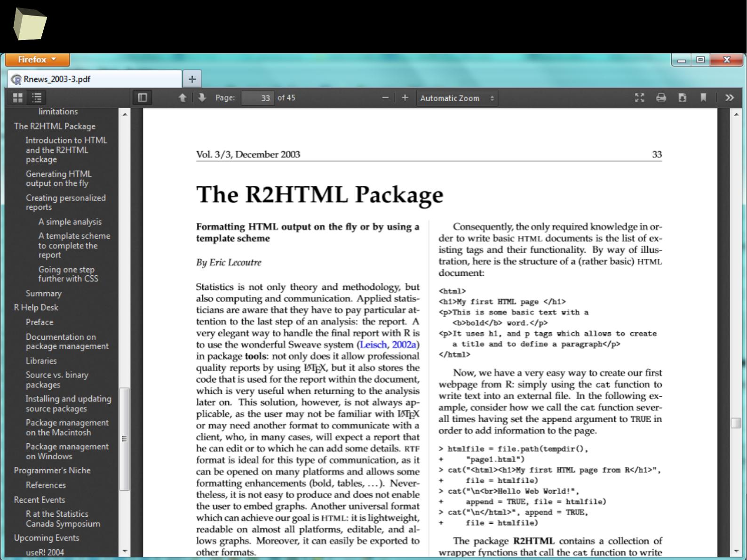Screen dimensions: 747x560
Task: Show page thumbnails in sidebar
Action: 18,98
